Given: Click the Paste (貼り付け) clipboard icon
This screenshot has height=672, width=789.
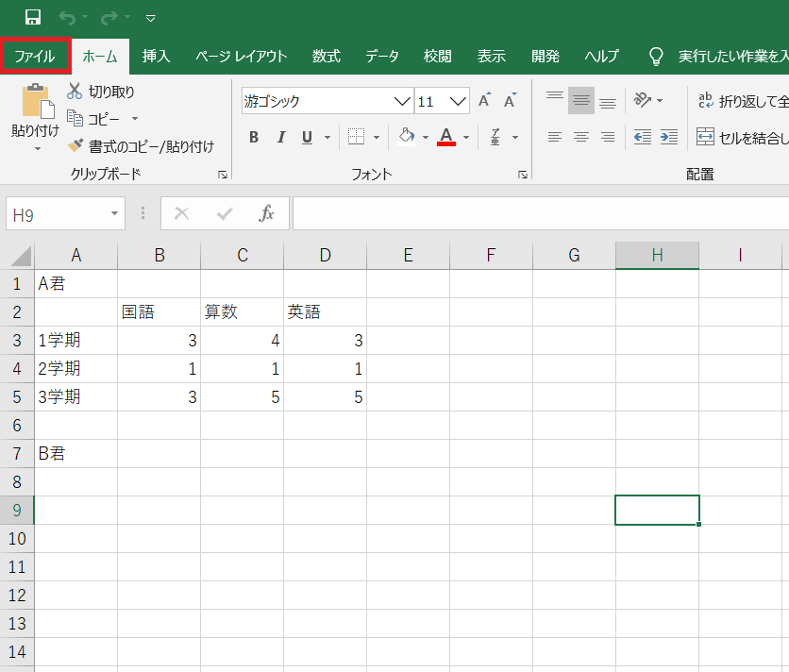Looking at the screenshot, I should click(35, 103).
